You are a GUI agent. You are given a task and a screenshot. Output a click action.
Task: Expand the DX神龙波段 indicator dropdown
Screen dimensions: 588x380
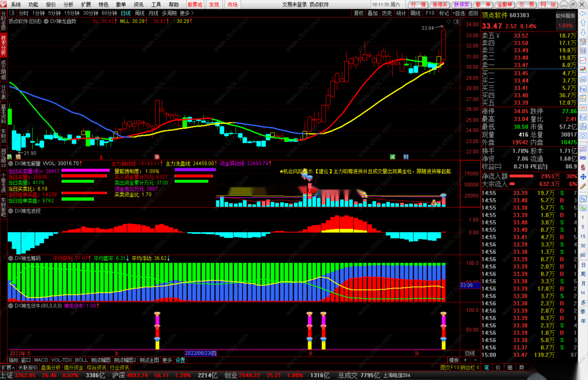click(11, 211)
